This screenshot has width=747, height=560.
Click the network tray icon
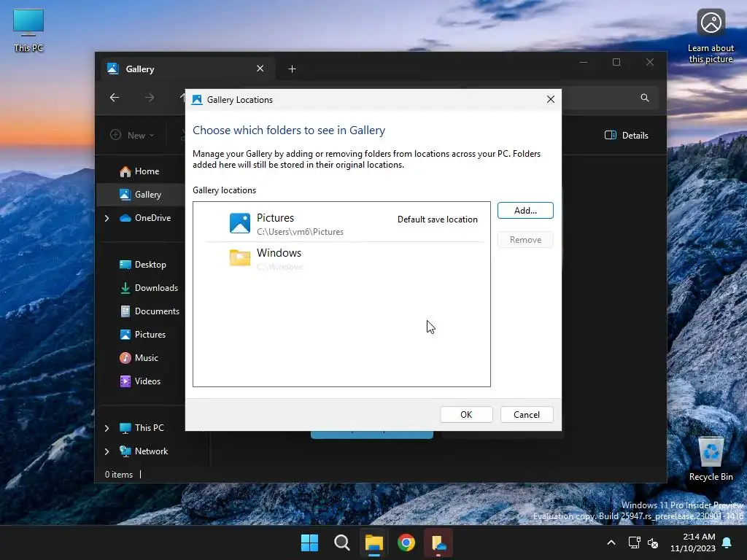(x=634, y=542)
